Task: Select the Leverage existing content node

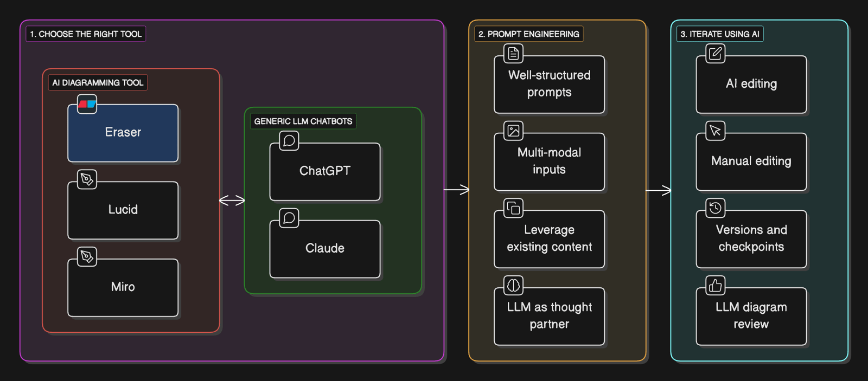Action: point(550,239)
